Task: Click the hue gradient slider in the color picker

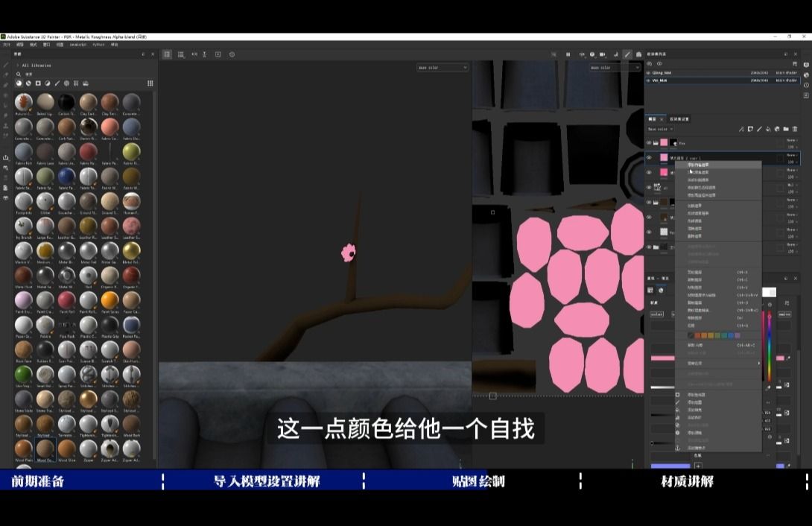Action: (x=770, y=343)
